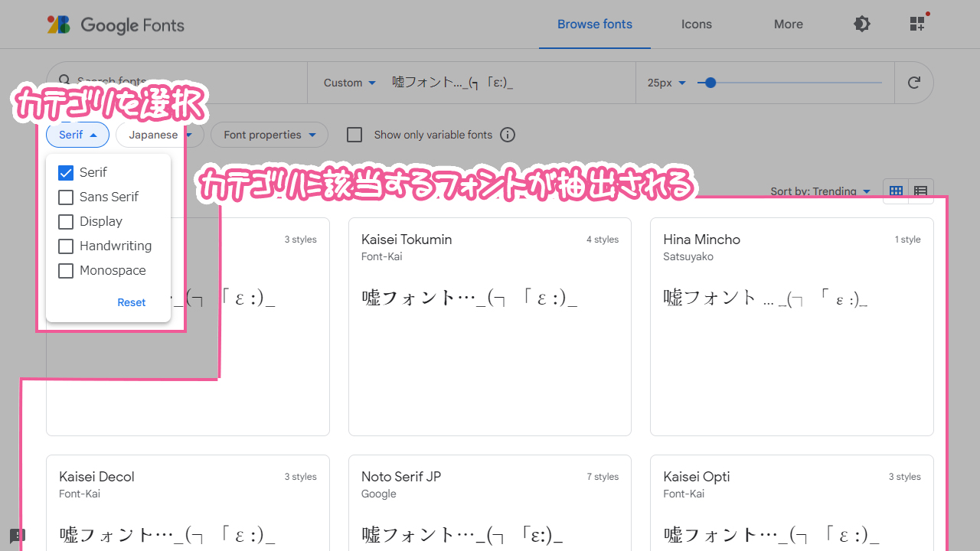Viewport: 980px width, 551px height.
Task: Open variable fonts info icon
Action: tap(507, 135)
